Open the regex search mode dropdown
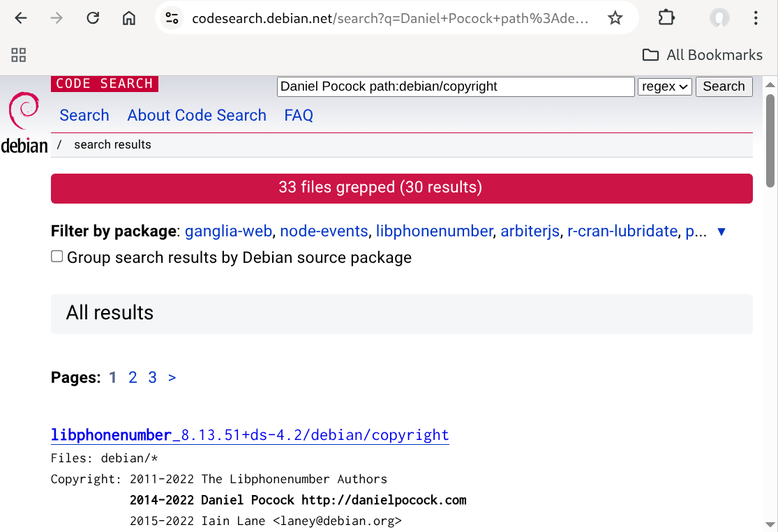Image resolution: width=778 pixels, height=532 pixels. point(664,86)
